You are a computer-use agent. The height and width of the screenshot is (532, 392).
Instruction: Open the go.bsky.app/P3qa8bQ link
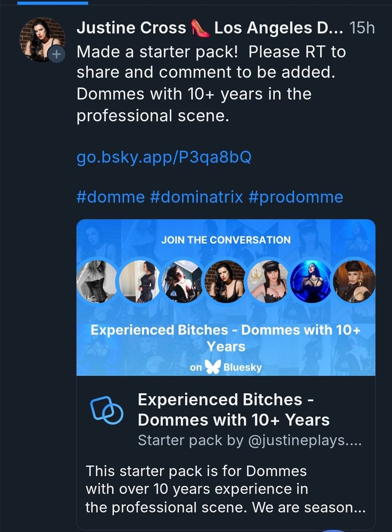coord(164,157)
